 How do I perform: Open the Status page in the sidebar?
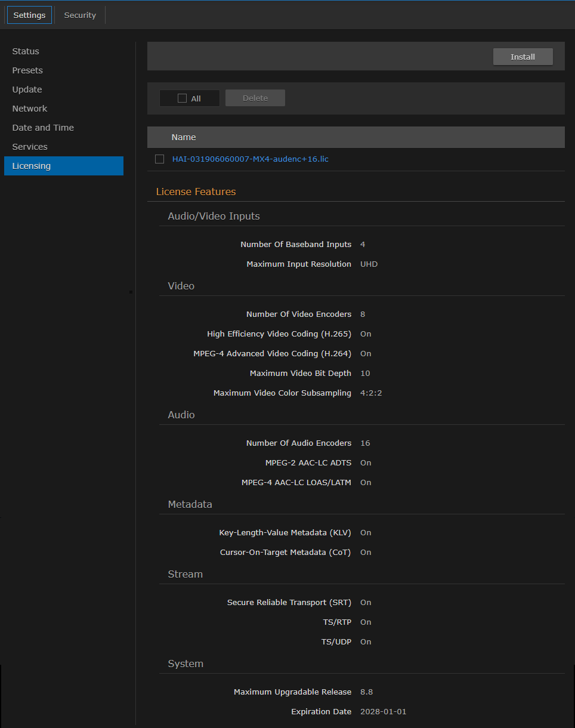(x=25, y=51)
